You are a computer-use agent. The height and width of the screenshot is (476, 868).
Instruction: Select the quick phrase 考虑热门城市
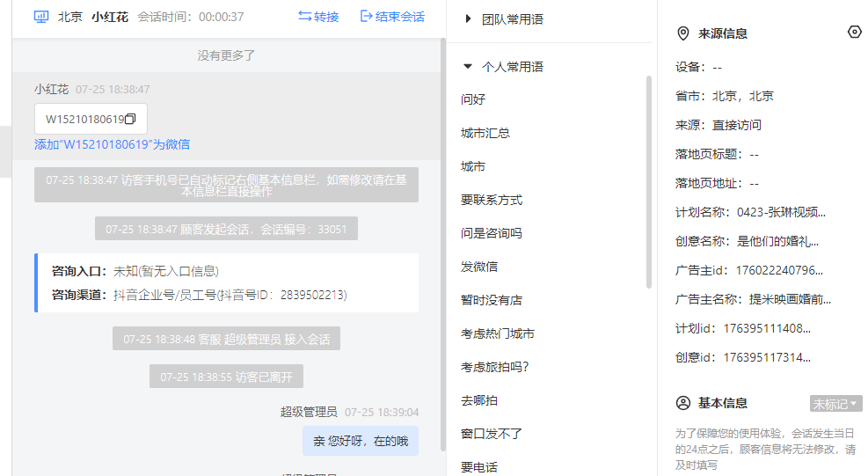[x=497, y=333]
